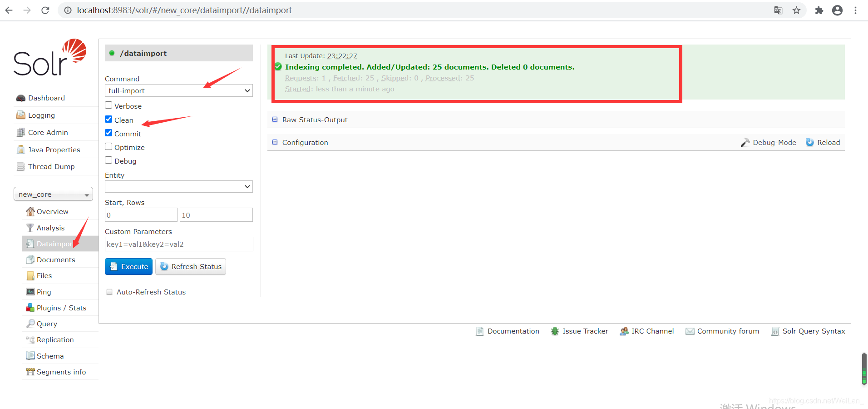Click the Refresh Status button
This screenshot has height=409, width=868.
(x=191, y=267)
